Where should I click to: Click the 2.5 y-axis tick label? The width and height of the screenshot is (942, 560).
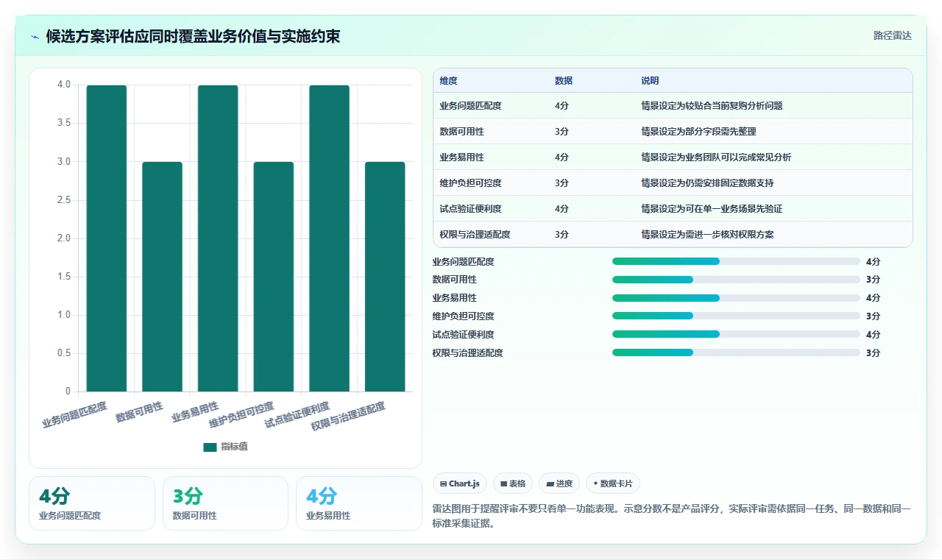tap(64, 200)
